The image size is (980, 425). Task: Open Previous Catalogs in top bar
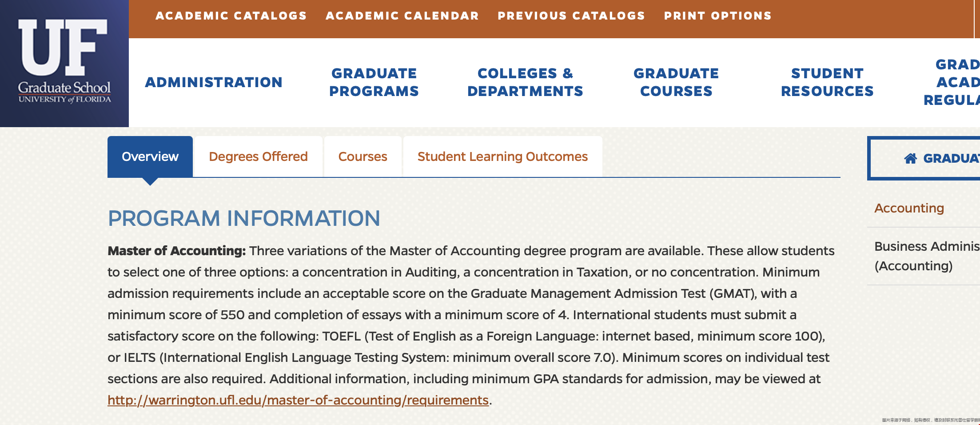click(x=571, y=16)
